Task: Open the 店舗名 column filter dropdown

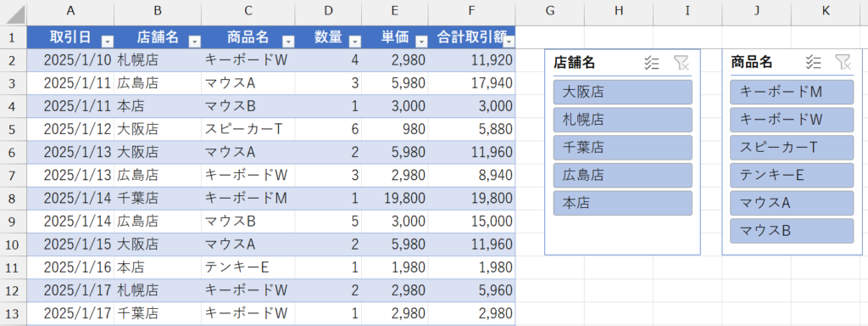Action: [194, 42]
